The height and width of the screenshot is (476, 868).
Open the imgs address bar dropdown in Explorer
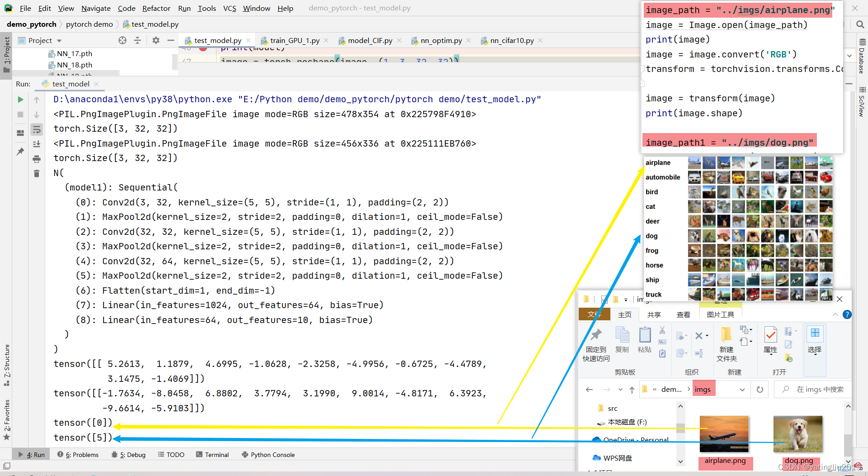pos(742,389)
